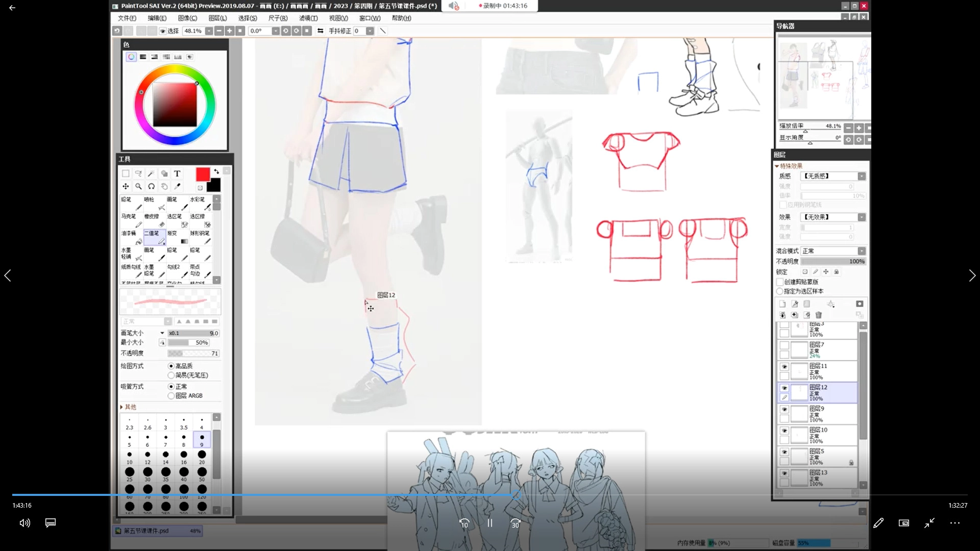
Task: Hide layer 图层11 via its eye icon
Action: click(785, 367)
